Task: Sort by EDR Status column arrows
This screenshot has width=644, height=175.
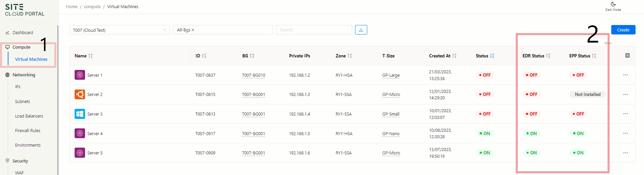Action: [x=548, y=56]
